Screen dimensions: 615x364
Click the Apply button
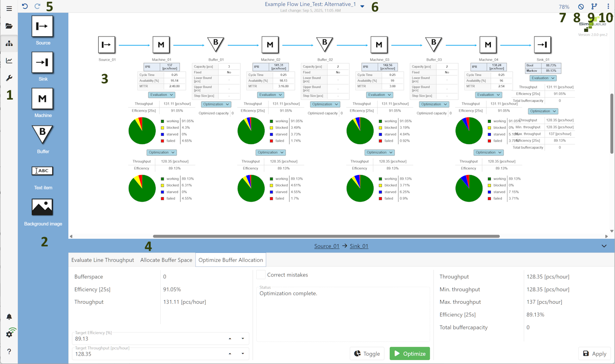(x=594, y=353)
